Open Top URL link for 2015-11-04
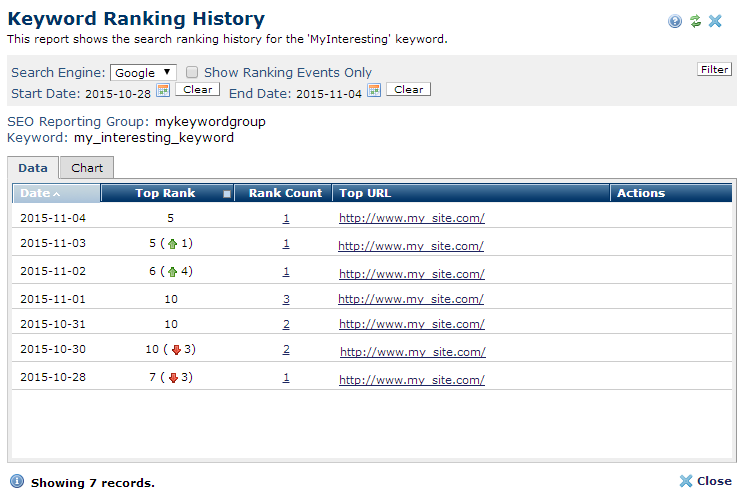The image size is (743, 497). (411, 218)
